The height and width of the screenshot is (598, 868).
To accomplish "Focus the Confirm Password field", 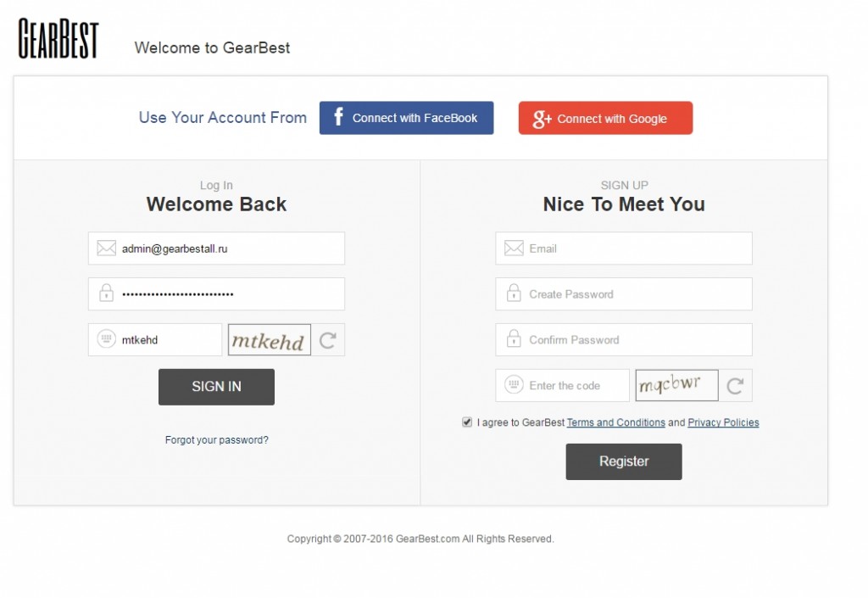I will coord(624,340).
